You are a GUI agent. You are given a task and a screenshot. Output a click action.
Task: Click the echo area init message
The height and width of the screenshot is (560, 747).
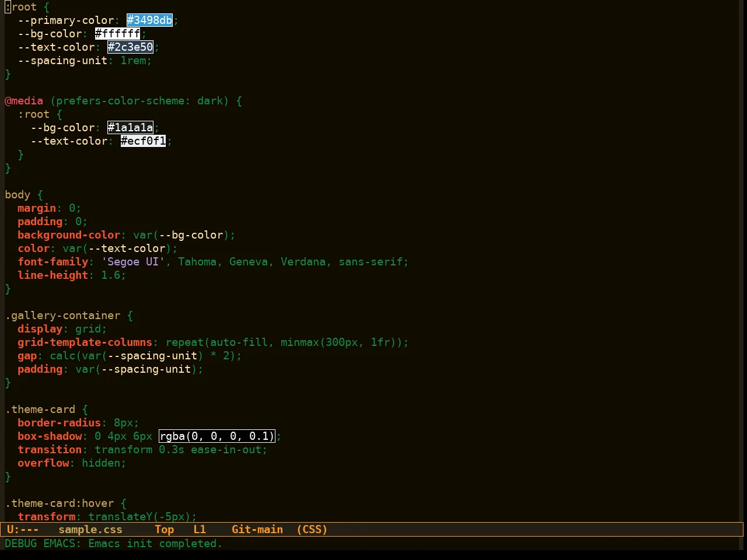point(114,544)
